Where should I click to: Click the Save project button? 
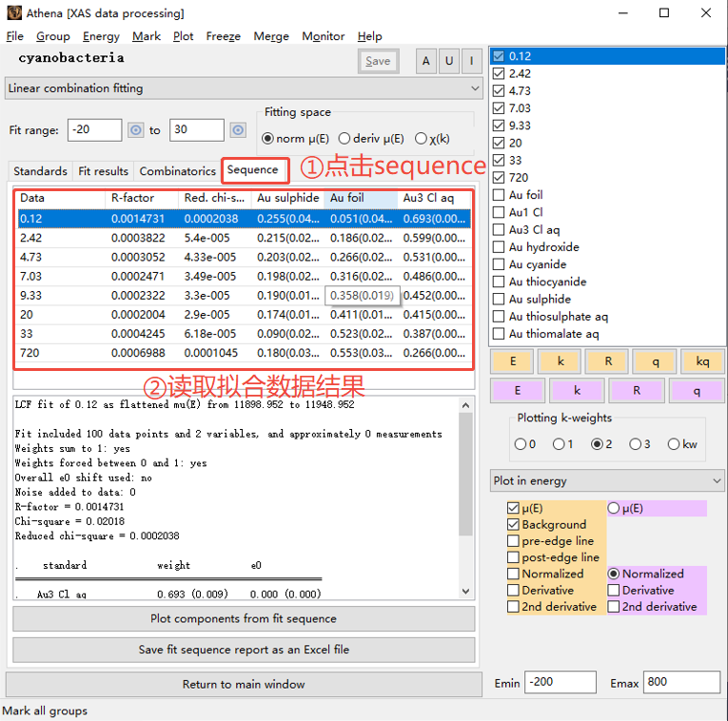click(x=378, y=61)
